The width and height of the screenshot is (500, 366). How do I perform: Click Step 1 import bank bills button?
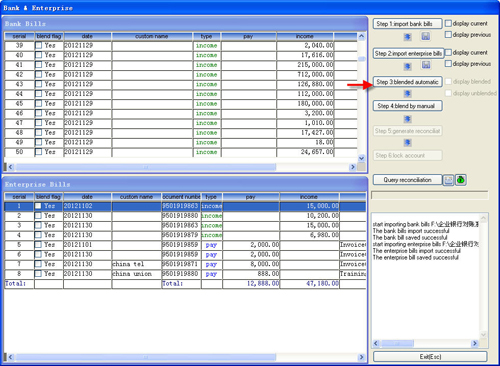tap(407, 24)
